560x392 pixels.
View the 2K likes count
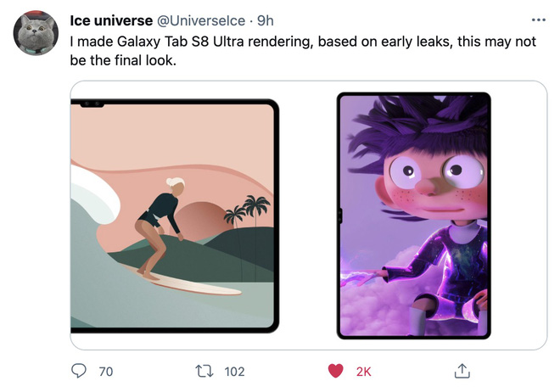[x=363, y=372]
